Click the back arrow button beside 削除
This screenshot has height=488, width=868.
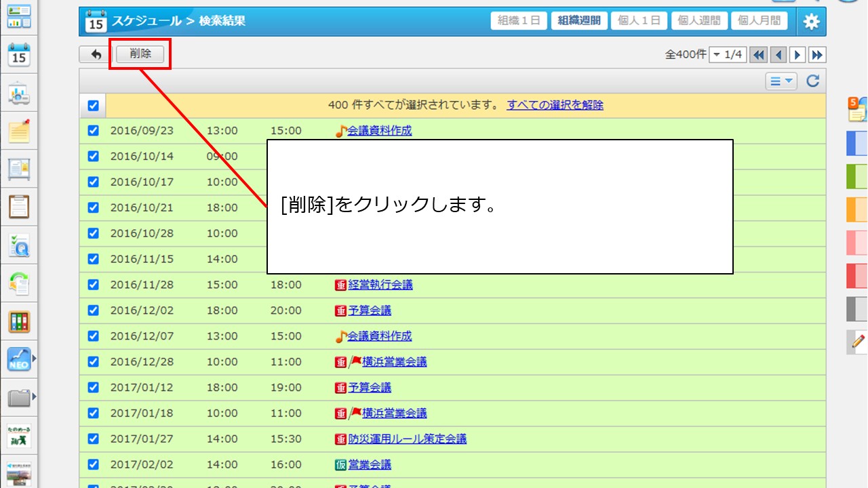(96, 54)
